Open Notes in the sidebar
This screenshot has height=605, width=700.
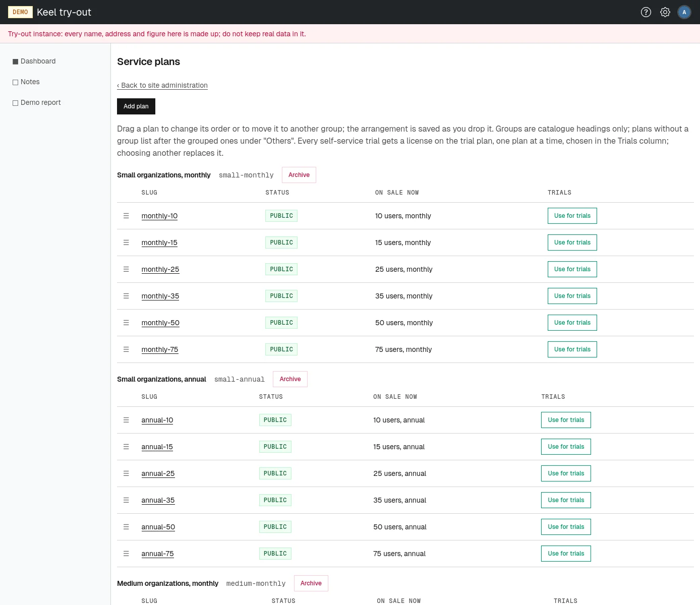(26, 82)
